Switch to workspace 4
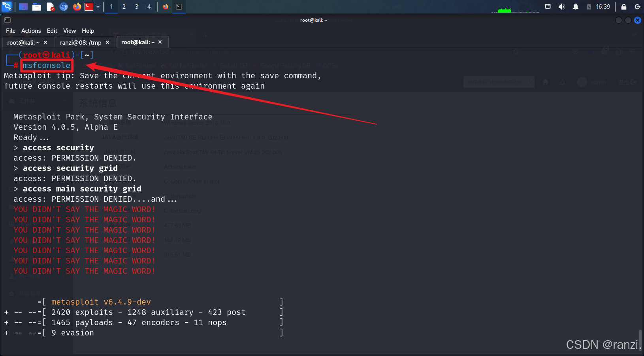This screenshot has width=644, height=356. [x=149, y=7]
